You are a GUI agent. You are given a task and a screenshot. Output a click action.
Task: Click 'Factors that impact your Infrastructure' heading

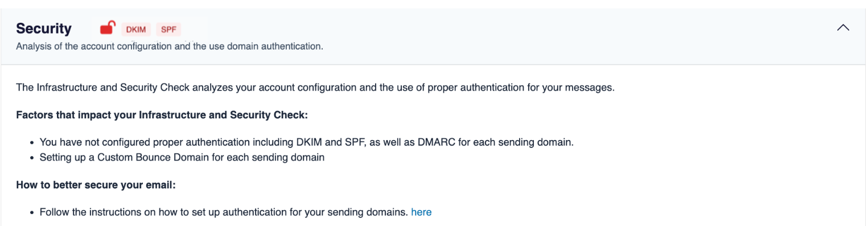[x=162, y=115]
